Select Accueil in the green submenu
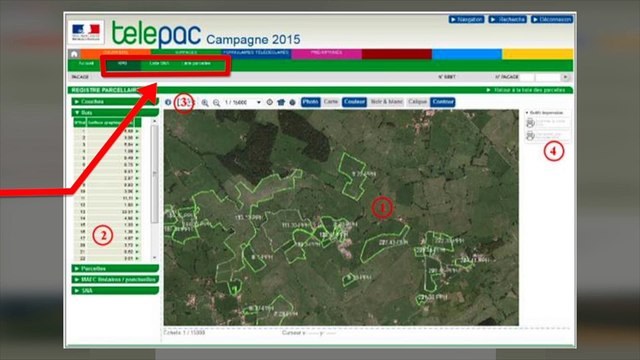This screenshot has width=640, height=360. 86,64
